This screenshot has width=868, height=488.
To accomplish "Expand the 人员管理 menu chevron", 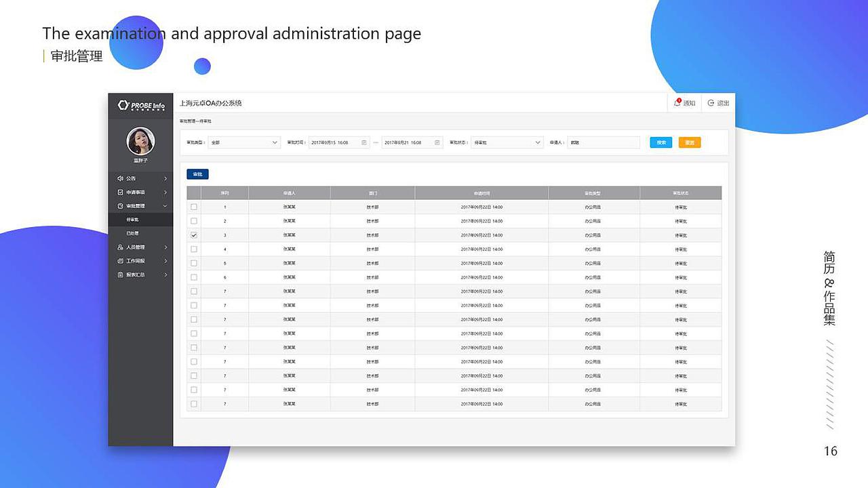I will [x=165, y=247].
